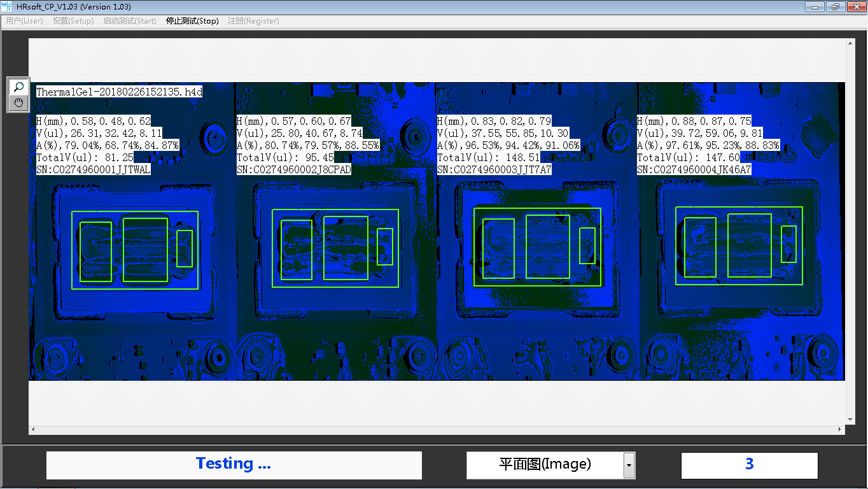Viewport: 868px width, 489px height.
Task: Click 启动测试(Start) menu item
Action: point(130,21)
